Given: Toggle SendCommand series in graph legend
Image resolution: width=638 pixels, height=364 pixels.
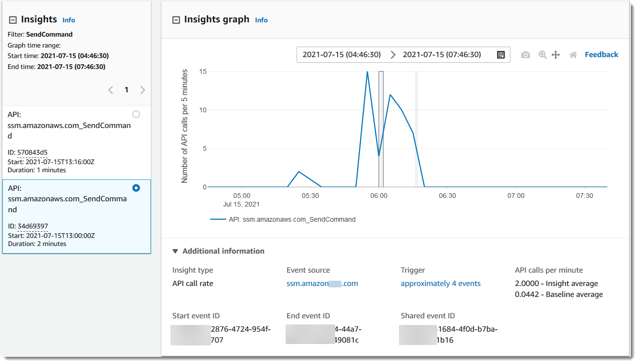Looking at the screenshot, I should (x=283, y=219).
